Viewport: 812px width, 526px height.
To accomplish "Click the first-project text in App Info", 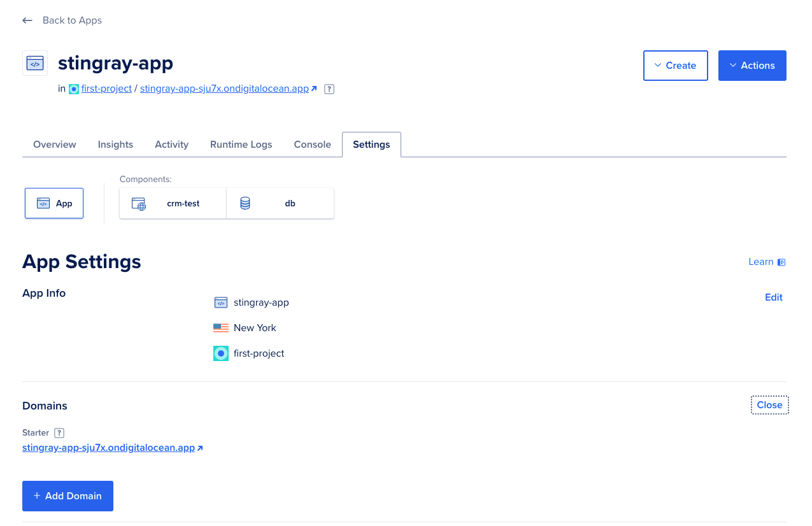I will [x=259, y=353].
